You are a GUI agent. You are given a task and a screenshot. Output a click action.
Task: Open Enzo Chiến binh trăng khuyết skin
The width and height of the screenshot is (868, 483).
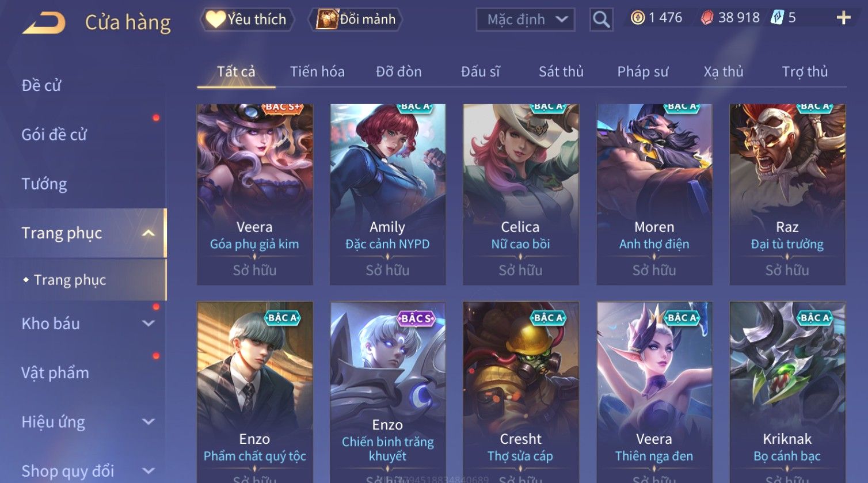click(387, 392)
